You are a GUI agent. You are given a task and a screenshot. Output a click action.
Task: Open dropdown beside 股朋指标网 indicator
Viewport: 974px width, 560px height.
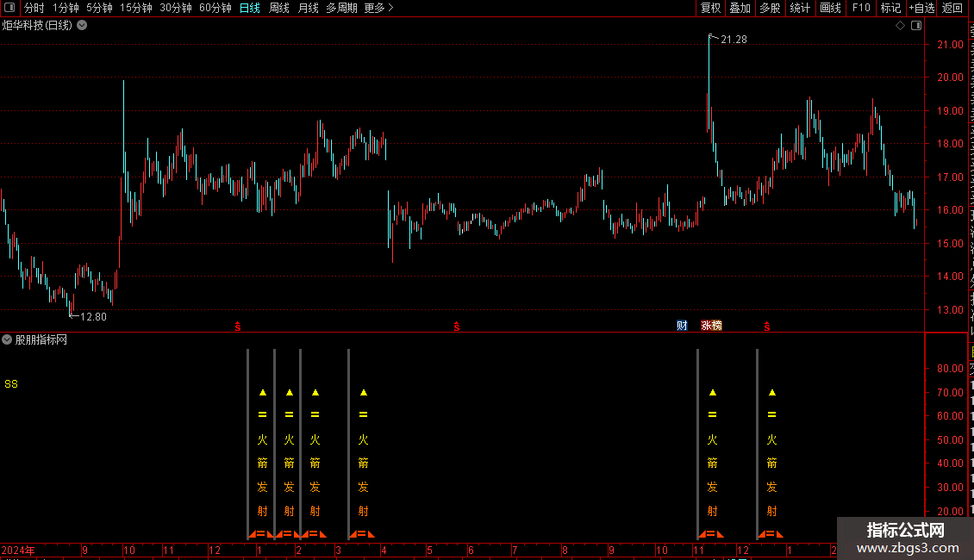(x=7, y=339)
